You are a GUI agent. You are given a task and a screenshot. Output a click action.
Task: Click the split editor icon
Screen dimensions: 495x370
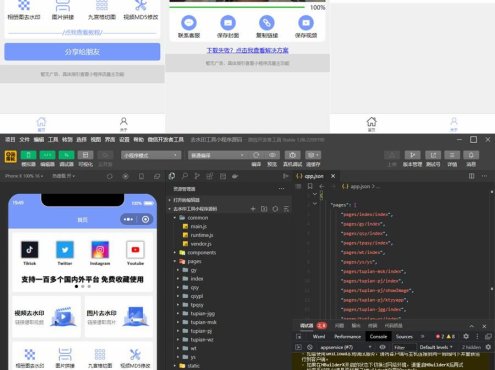[x=471, y=176]
